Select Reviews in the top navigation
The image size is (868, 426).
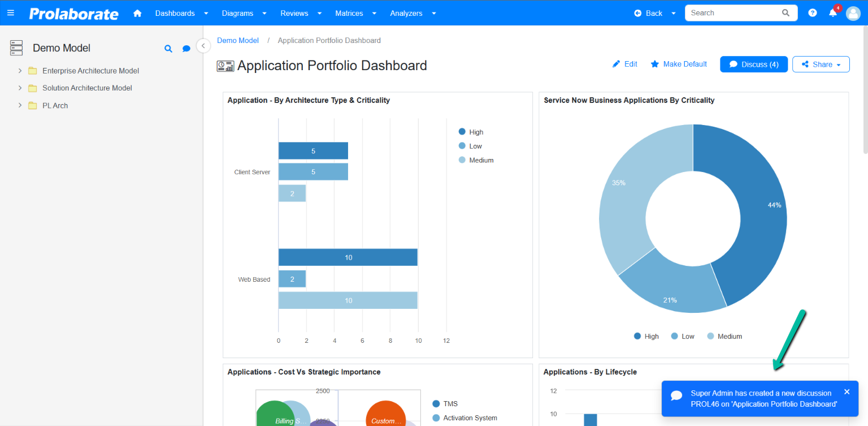tap(294, 13)
